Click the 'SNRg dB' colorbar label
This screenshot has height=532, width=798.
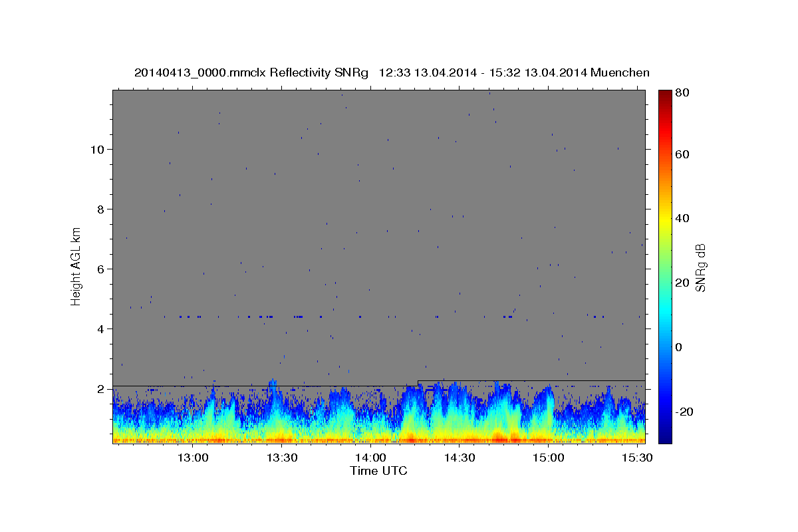point(700,267)
